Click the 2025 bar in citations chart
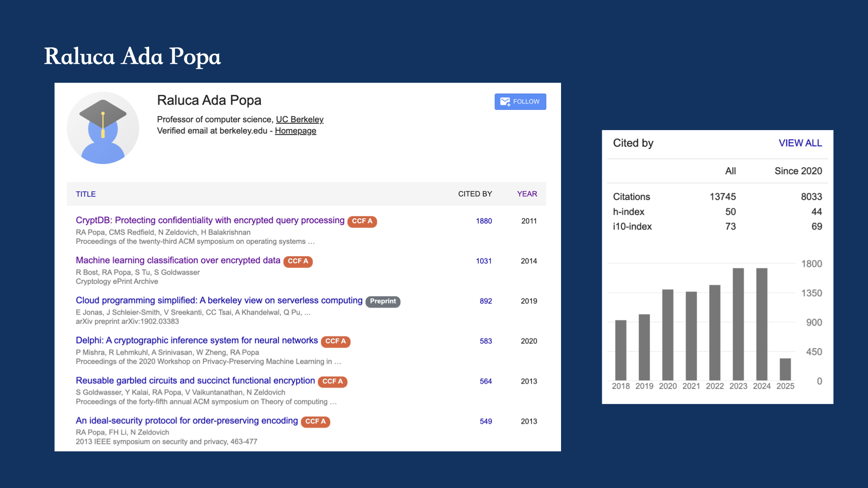This screenshot has width=868, height=488. [785, 369]
